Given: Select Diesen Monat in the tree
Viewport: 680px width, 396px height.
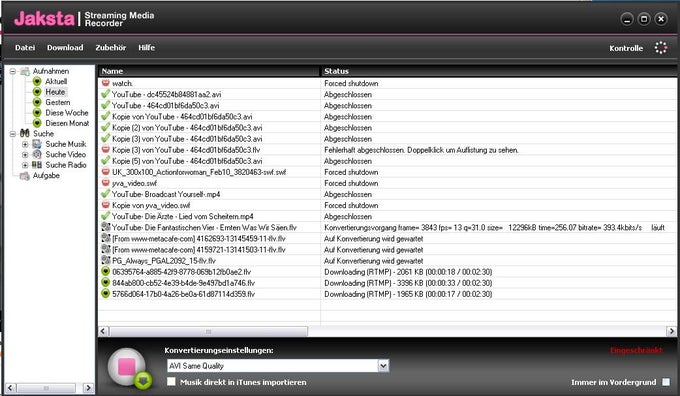Looking at the screenshot, I should [67, 123].
